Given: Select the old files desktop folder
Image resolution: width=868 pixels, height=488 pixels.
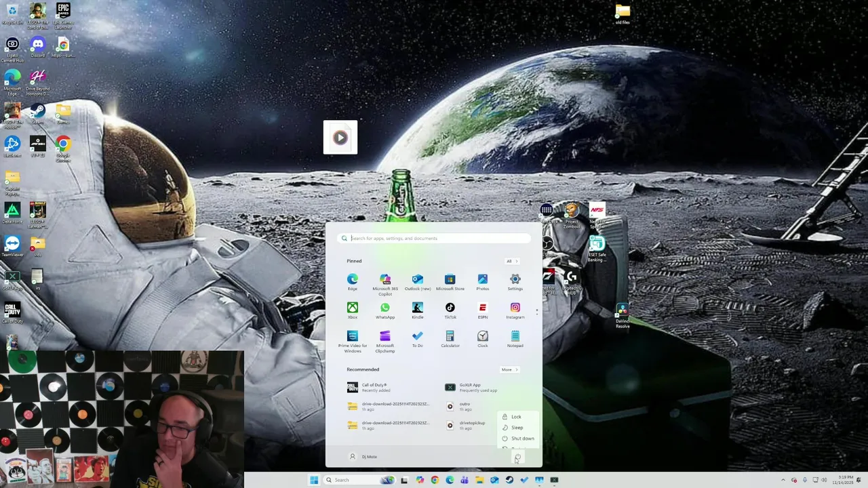Looking at the screenshot, I should (623, 14).
